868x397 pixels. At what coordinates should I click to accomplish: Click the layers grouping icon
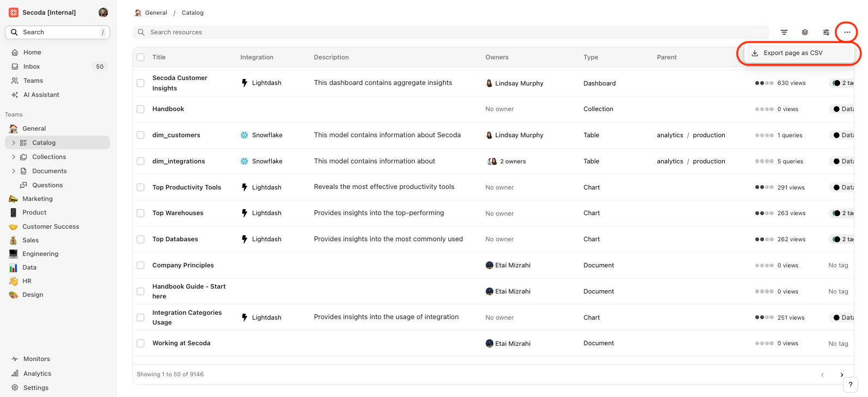(805, 32)
